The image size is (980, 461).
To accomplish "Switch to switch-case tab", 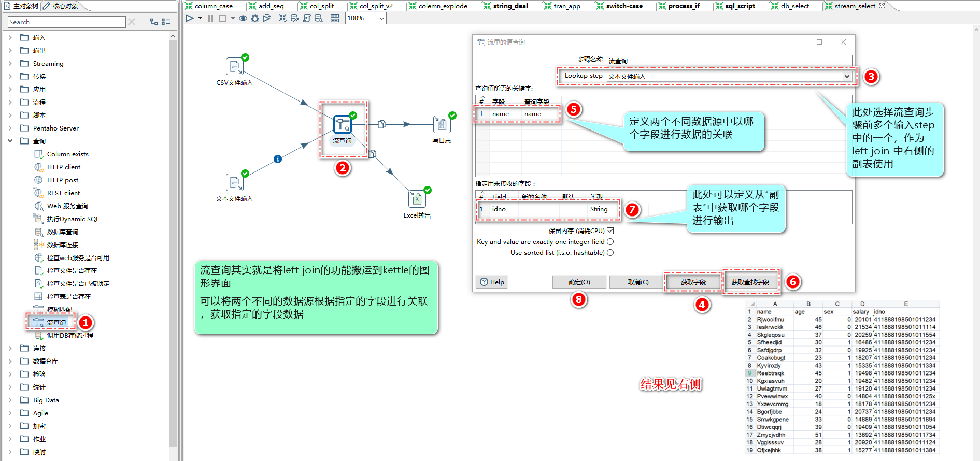I will (624, 6).
